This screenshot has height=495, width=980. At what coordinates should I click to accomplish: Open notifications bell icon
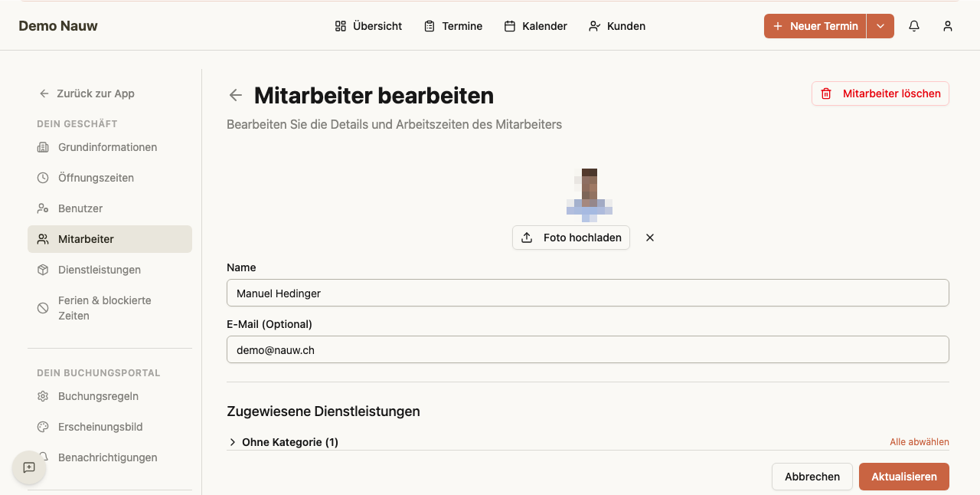tap(914, 26)
